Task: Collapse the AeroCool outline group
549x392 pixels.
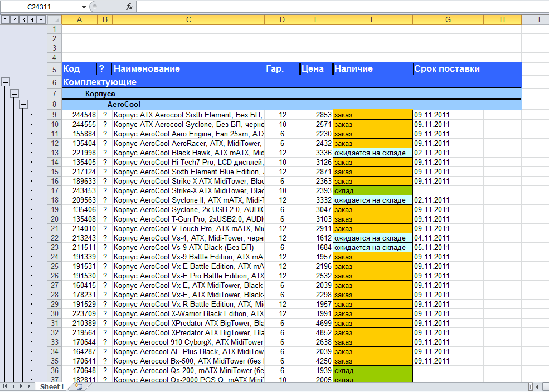Action: click(x=23, y=104)
